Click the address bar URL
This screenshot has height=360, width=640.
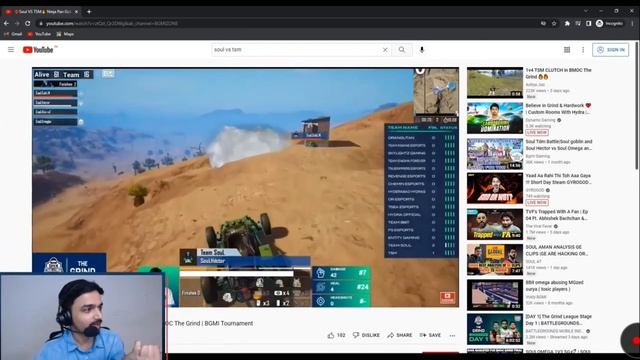coord(111,24)
